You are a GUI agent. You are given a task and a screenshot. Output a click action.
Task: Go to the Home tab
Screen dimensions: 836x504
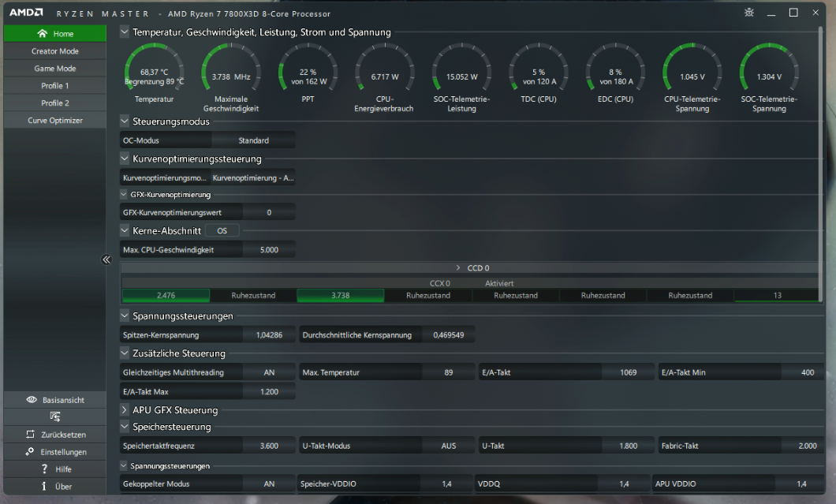pos(55,34)
